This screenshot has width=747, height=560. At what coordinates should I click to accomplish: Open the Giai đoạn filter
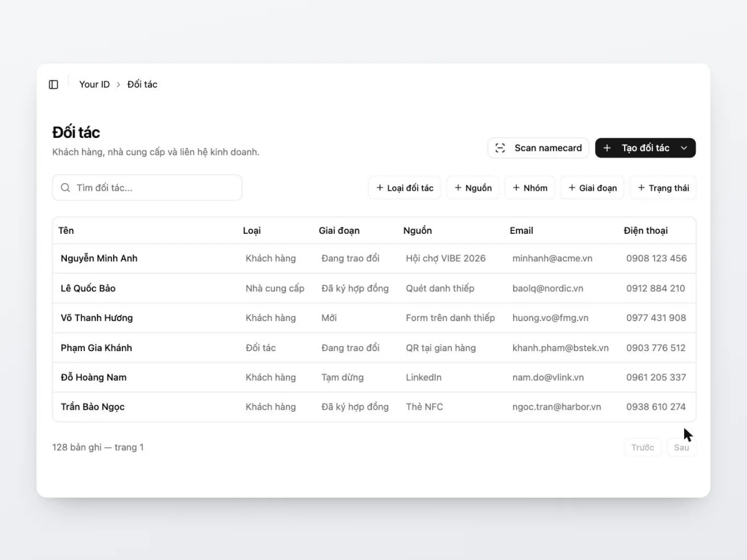pos(592,188)
